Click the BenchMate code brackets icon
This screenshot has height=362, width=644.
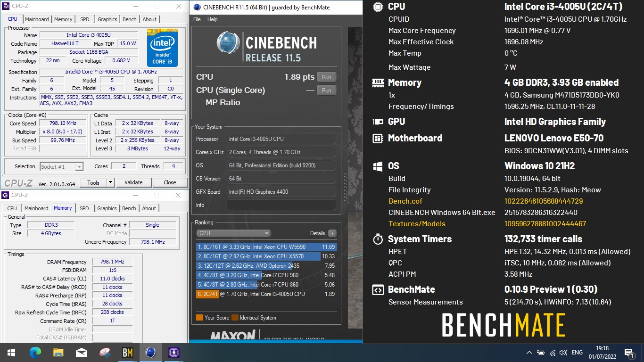pos(378,289)
